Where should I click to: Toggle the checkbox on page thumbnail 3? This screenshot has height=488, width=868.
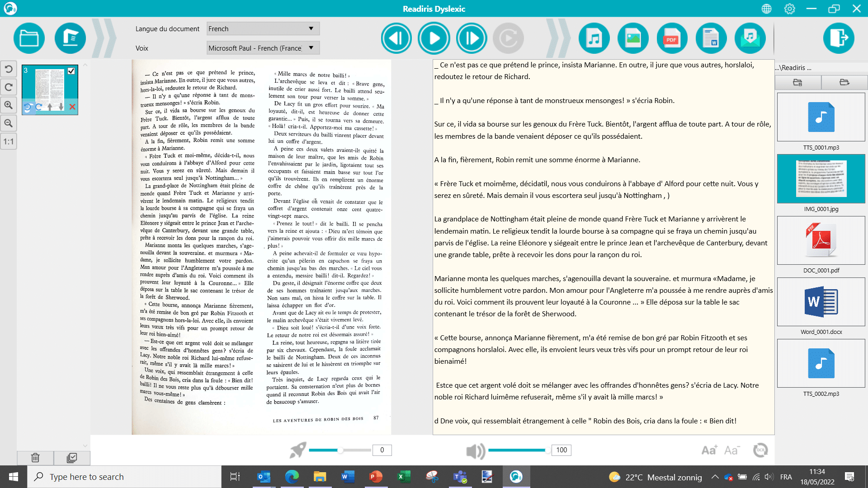[x=72, y=70]
